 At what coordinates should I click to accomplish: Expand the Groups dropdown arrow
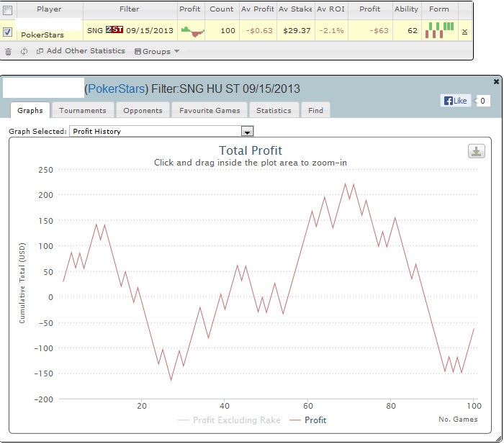pyautogui.click(x=177, y=51)
